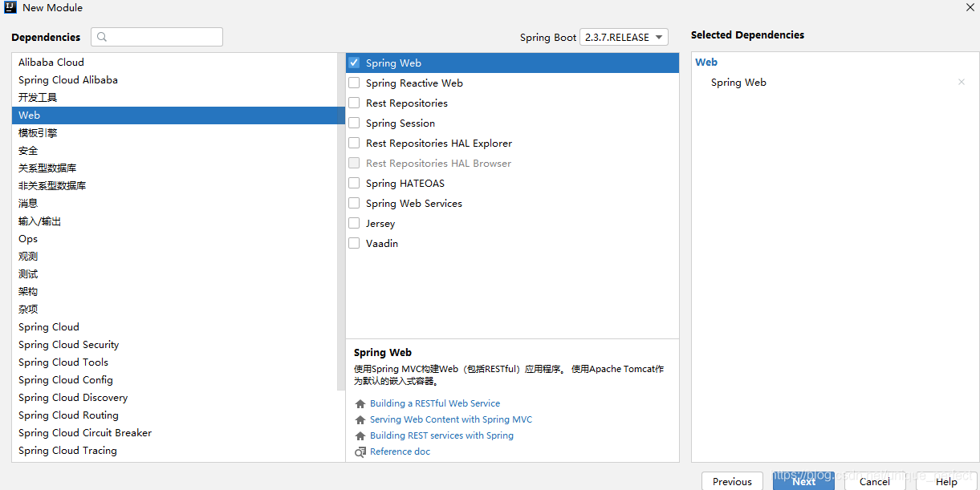Uncheck the Spring Web checkbox
The width and height of the screenshot is (980, 490).
click(354, 63)
